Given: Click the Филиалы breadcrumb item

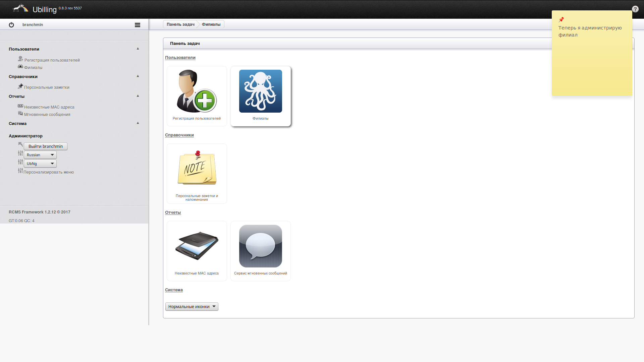Looking at the screenshot, I should [211, 24].
